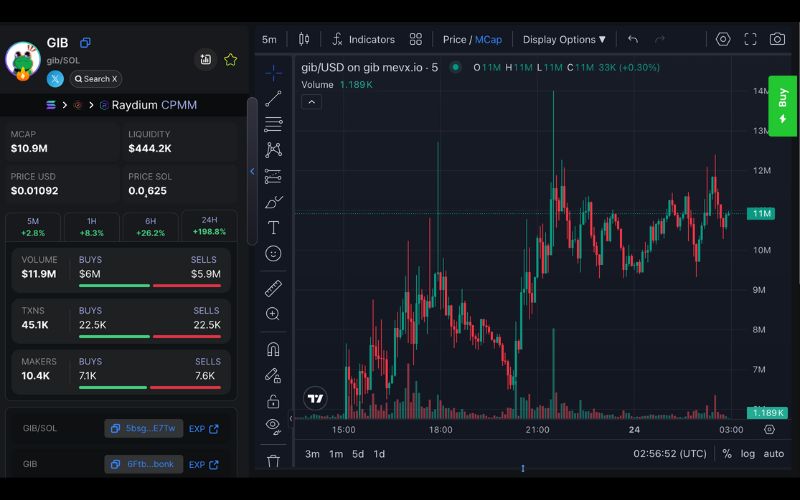This screenshot has width=800, height=500.
Task: Open the forecasting and measurement tool
Action: (273, 176)
